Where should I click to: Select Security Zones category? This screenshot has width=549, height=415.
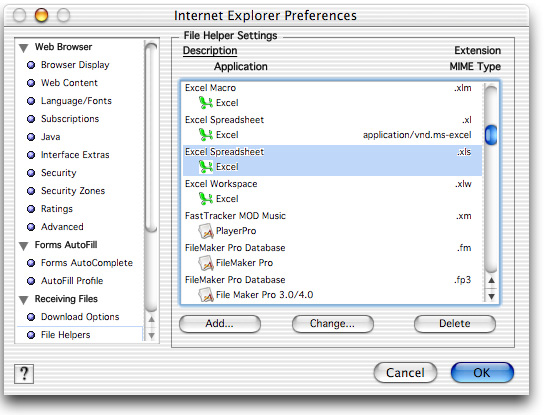(x=73, y=191)
